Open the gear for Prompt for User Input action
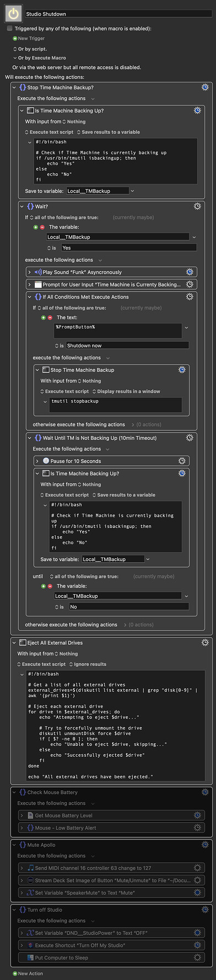The image size is (216, 980). pyautogui.click(x=190, y=284)
